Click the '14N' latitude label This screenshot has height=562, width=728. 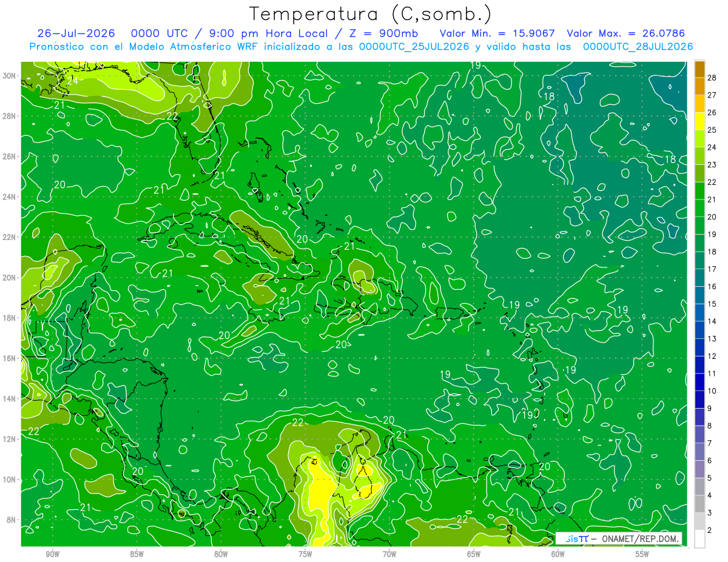pos(10,399)
